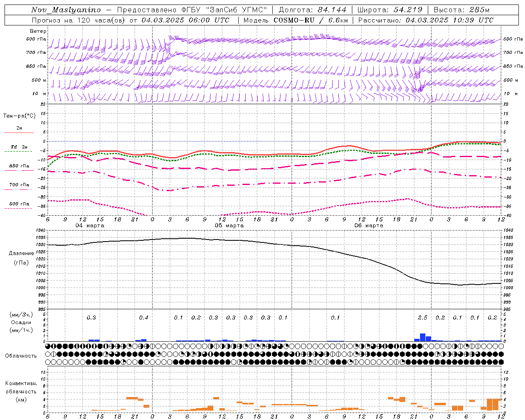Click the "0.4" three-hour precipitation value
This screenshot has height=420, width=525.
(x=144, y=318)
